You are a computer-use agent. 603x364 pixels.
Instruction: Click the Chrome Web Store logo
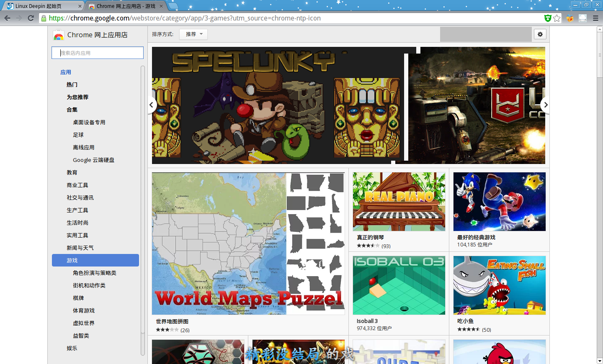point(59,35)
